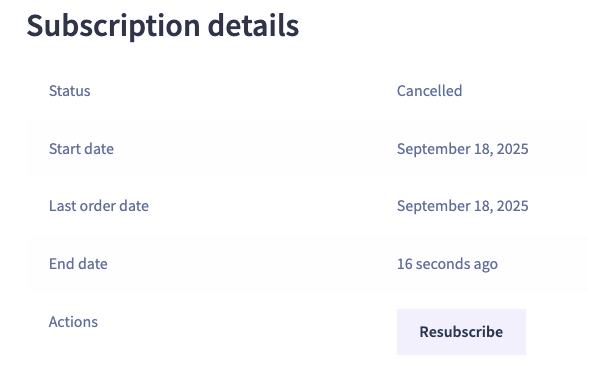Select the 16 seconds ago end date value
589x380 pixels.
pyautogui.click(x=447, y=264)
